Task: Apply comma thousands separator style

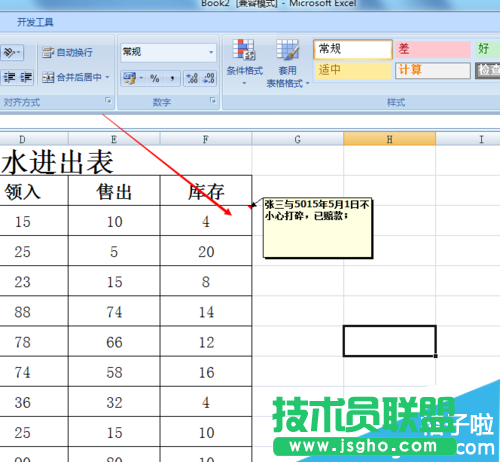Action: point(172,78)
